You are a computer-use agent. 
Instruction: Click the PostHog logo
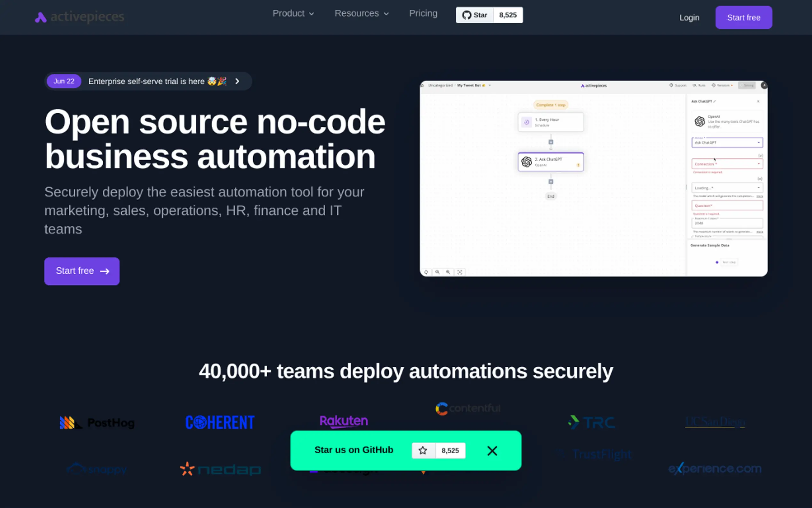[97, 423]
